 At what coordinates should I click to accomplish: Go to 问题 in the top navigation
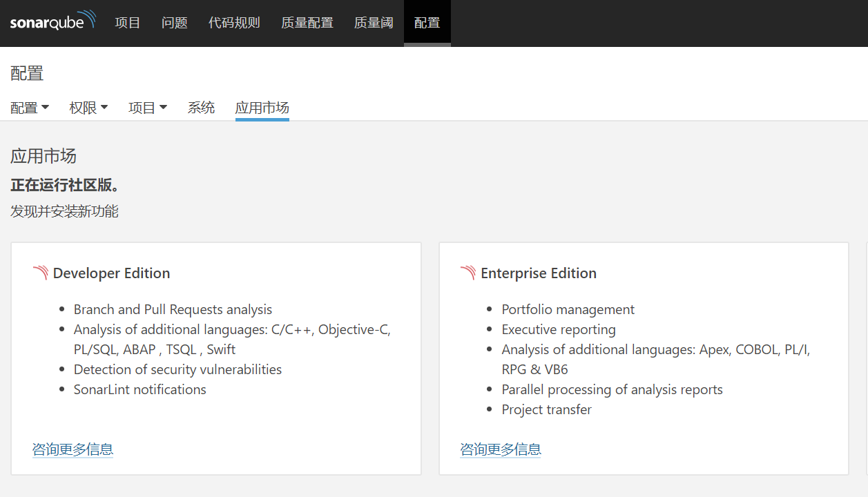175,23
